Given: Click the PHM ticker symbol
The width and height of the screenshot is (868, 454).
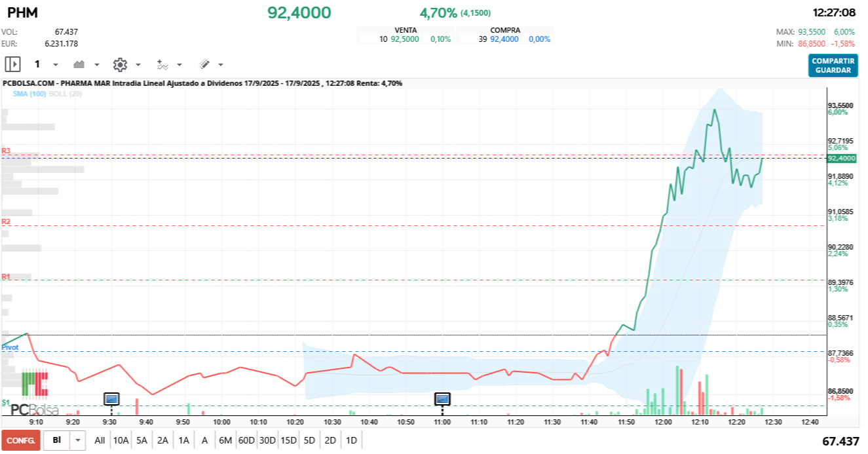Looking at the screenshot, I should click(x=22, y=12).
